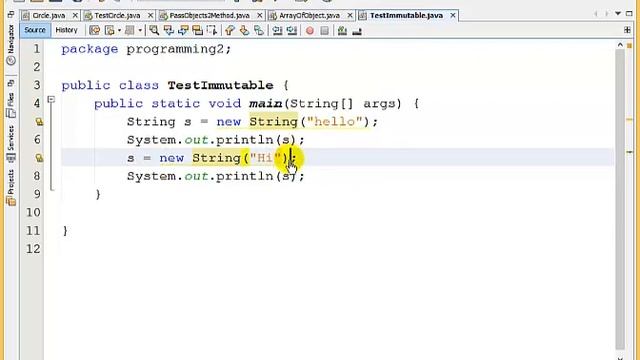Click hint lightbulb on line 7
This screenshot has width=640, height=360.
39,158
